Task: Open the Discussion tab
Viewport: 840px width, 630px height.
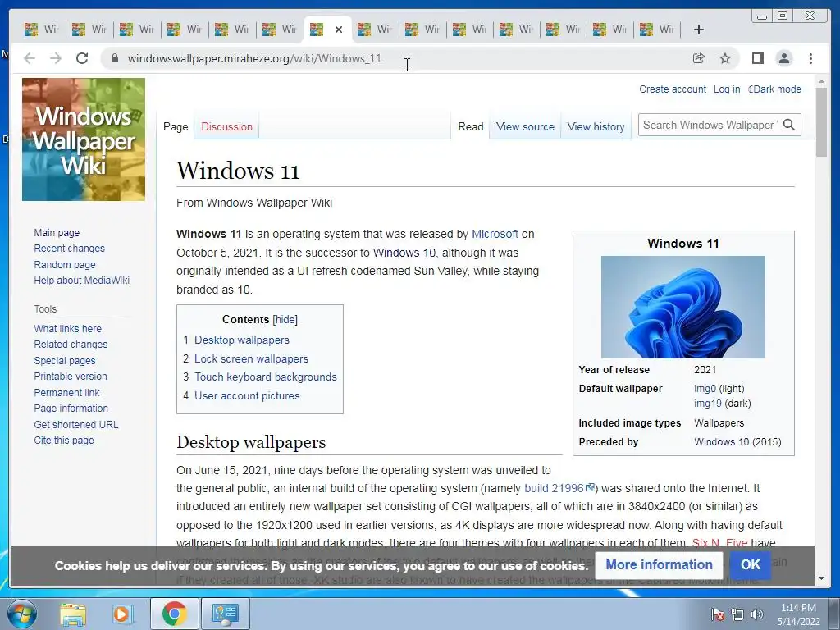Action: (x=226, y=127)
